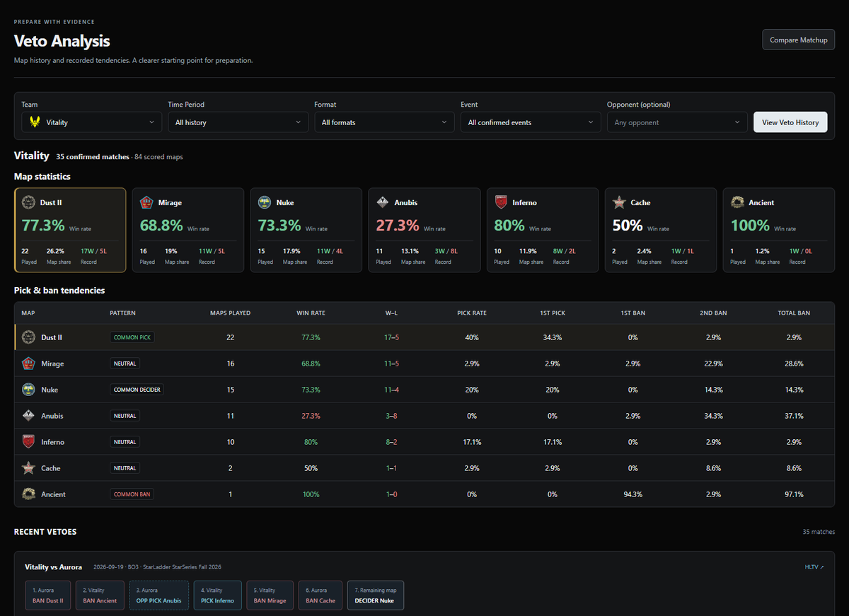Screen dimensions: 849x616
Task: Click Ancient icon in tendencies table row
Action: click(x=29, y=494)
